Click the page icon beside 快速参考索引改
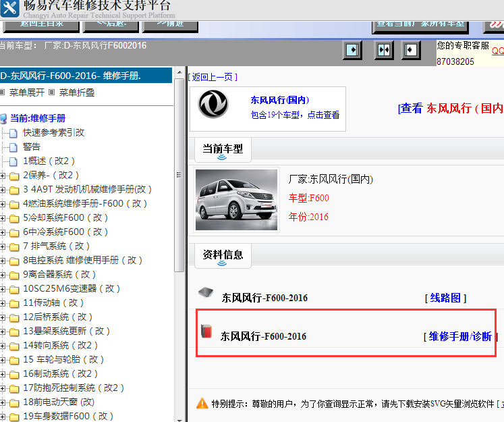Screen dimensions: 504x422 coord(13,133)
